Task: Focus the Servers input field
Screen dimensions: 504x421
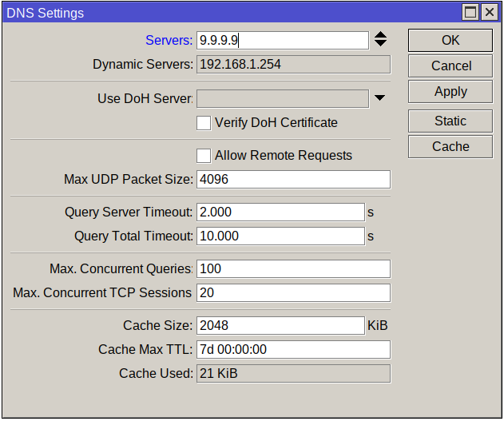Action: tap(283, 41)
